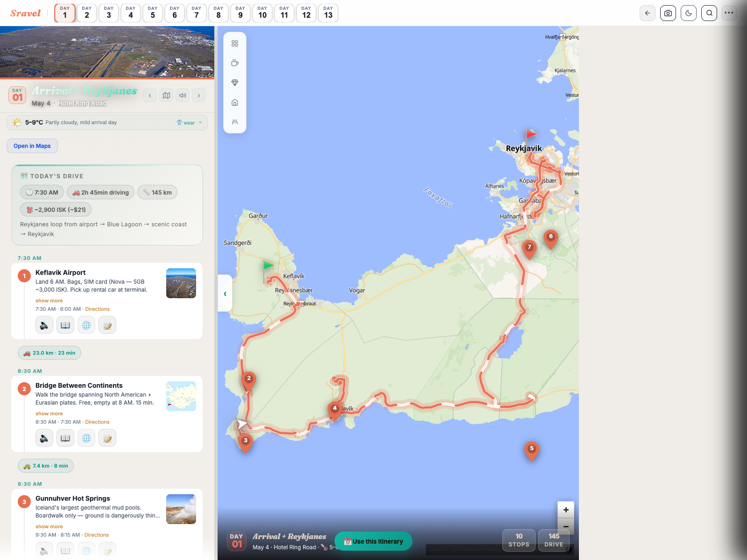Zoom in the map with plus button
747x560 pixels.
[566, 510]
